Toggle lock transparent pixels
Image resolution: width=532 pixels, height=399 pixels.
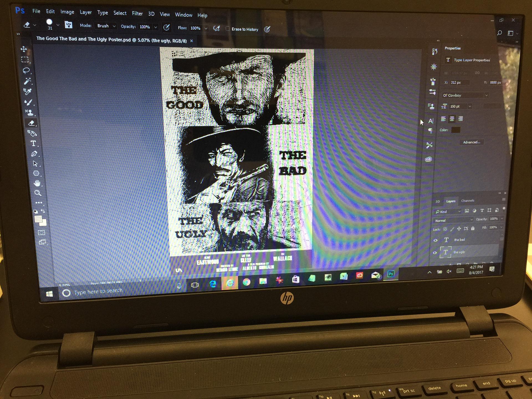tap(445, 229)
